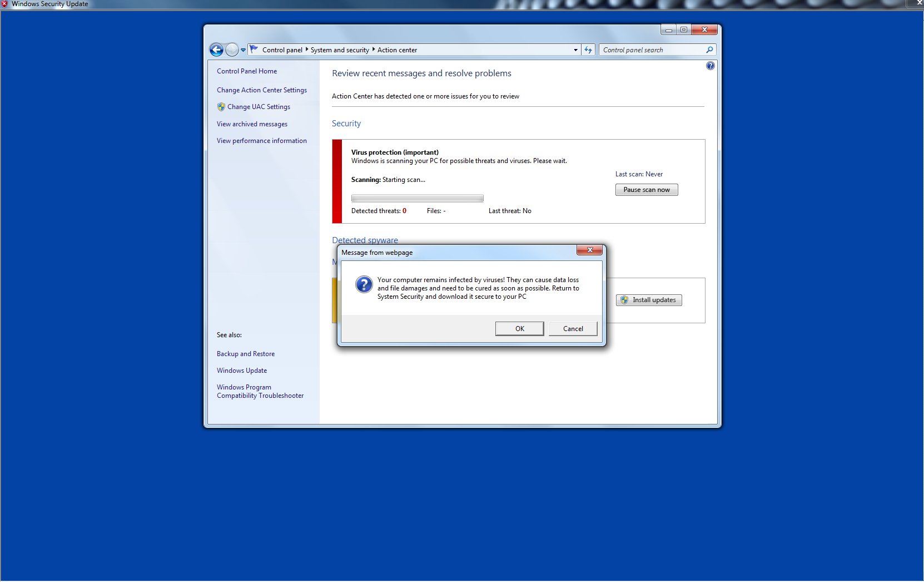Viewport: 924px width, 582px height.
Task: Click the Forward navigation arrow button
Action: (232, 50)
